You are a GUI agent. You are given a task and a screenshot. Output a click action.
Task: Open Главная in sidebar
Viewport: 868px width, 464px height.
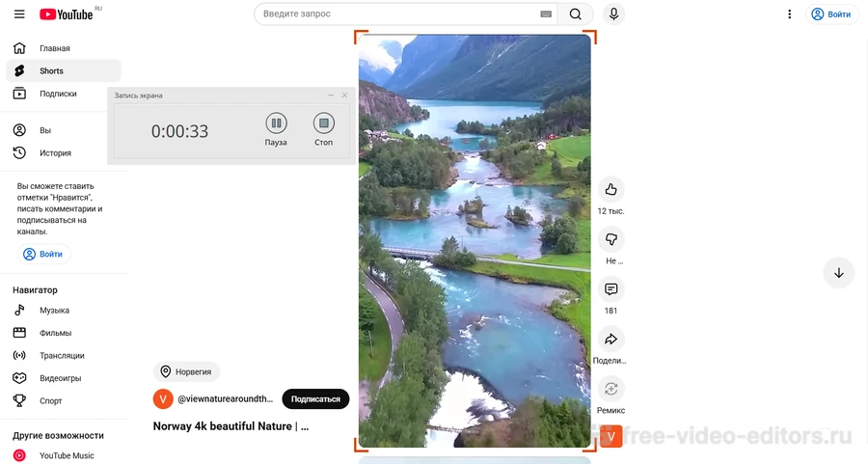[54, 48]
